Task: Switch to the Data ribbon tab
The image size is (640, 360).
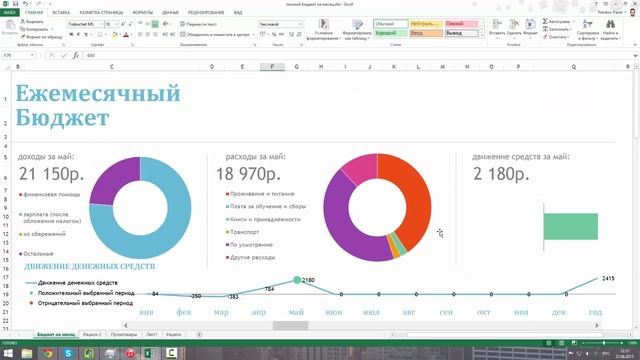Action: [170, 13]
